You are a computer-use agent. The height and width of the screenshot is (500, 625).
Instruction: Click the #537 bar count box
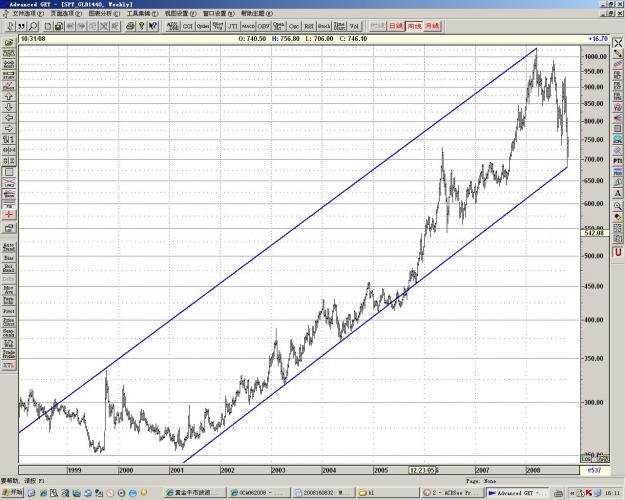point(594,470)
